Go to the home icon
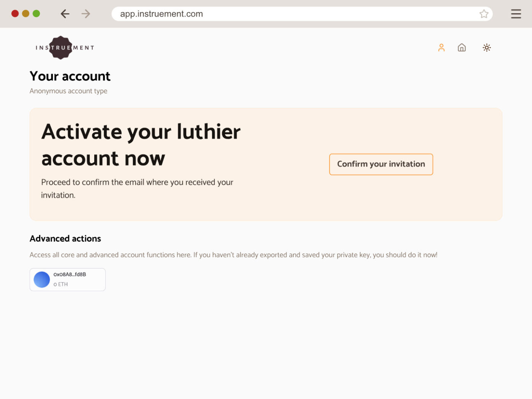The image size is (532, 399). click(462, 47)
